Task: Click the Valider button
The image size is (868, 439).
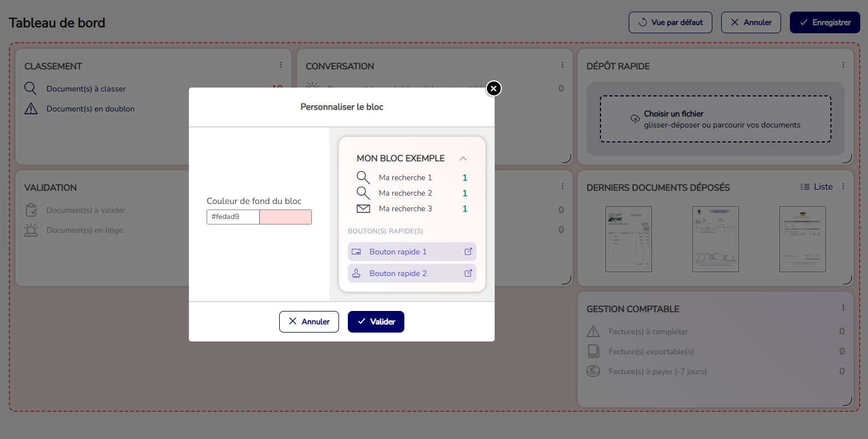Action: pyautogui.click(x=376, y=321)
